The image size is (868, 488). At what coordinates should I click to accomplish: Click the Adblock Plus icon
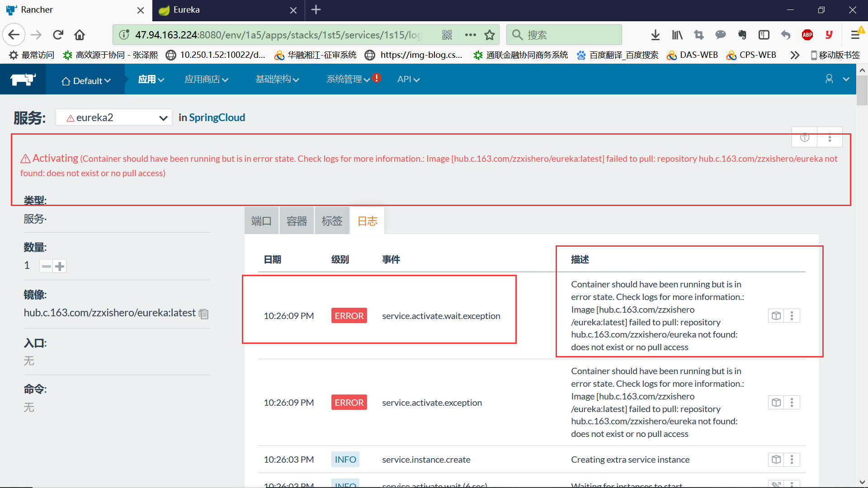click(x=807, y=35)
